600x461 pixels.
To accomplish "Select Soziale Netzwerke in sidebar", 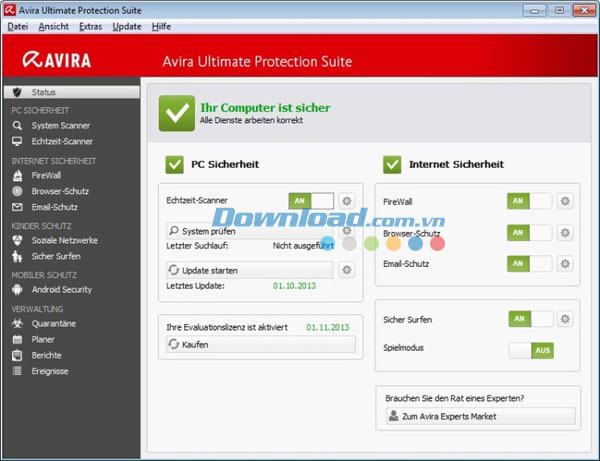I will [65, 240].
